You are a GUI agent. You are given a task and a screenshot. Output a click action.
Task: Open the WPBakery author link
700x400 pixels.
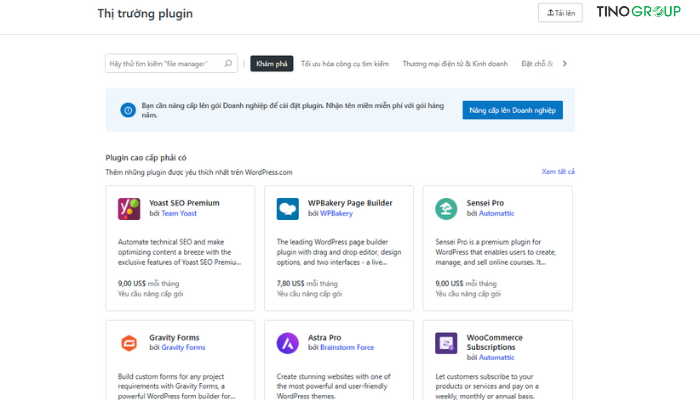[x=336, y=213]
